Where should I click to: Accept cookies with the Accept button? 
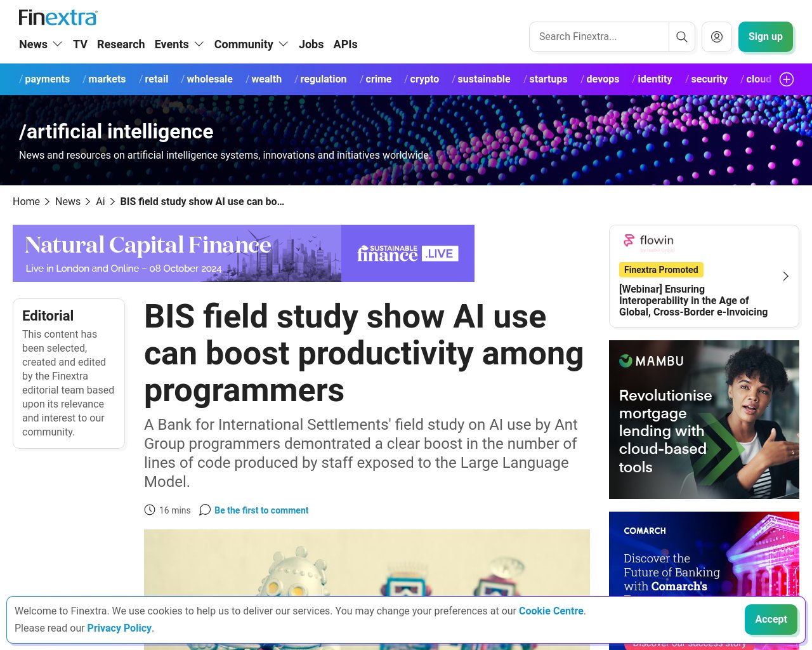[x=771, y=620]
